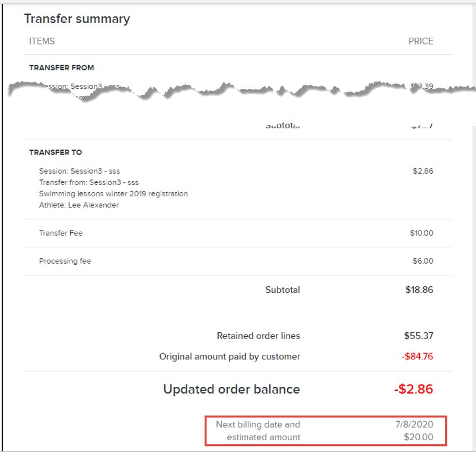Click the 7/8/2020 next billing date

coord(414,424)
